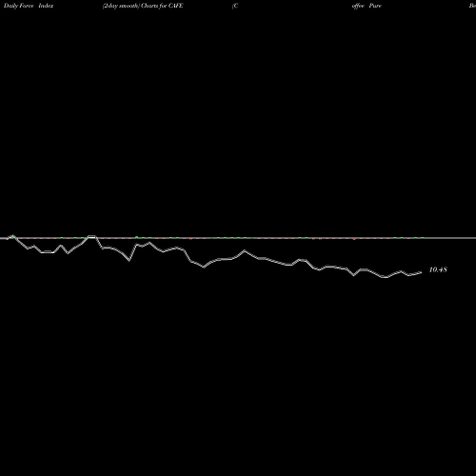
Task: Click the 'offee Pure' header text
Action: coord(367,6)
